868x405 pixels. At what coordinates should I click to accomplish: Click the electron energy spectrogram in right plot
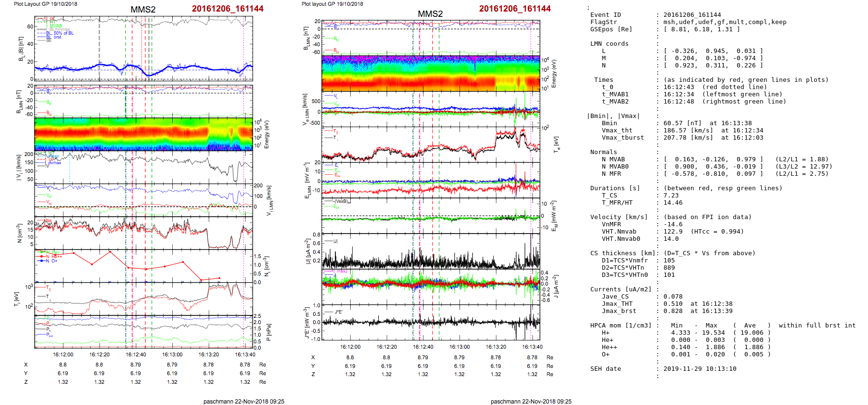point(431,73)
